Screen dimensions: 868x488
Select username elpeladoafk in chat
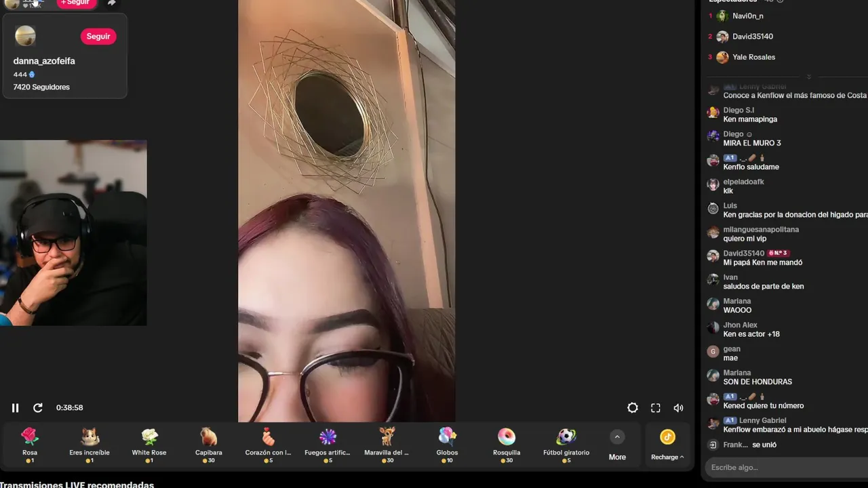tap(743, 182)
